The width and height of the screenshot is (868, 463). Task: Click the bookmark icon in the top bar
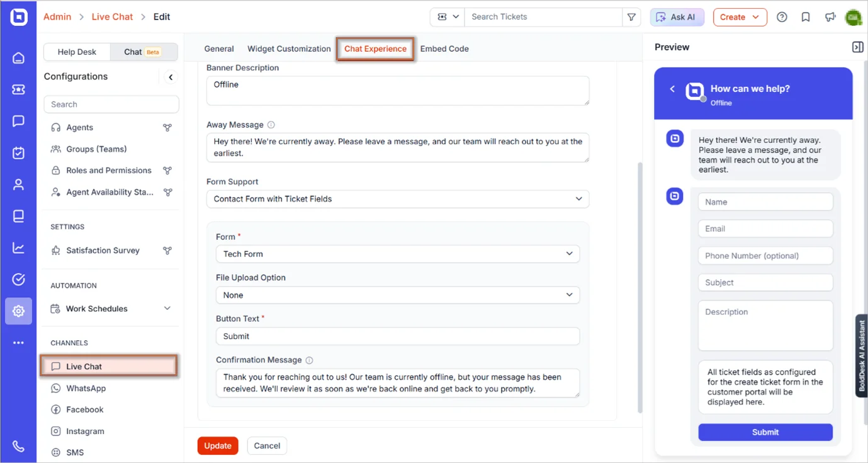coord(806,17)
